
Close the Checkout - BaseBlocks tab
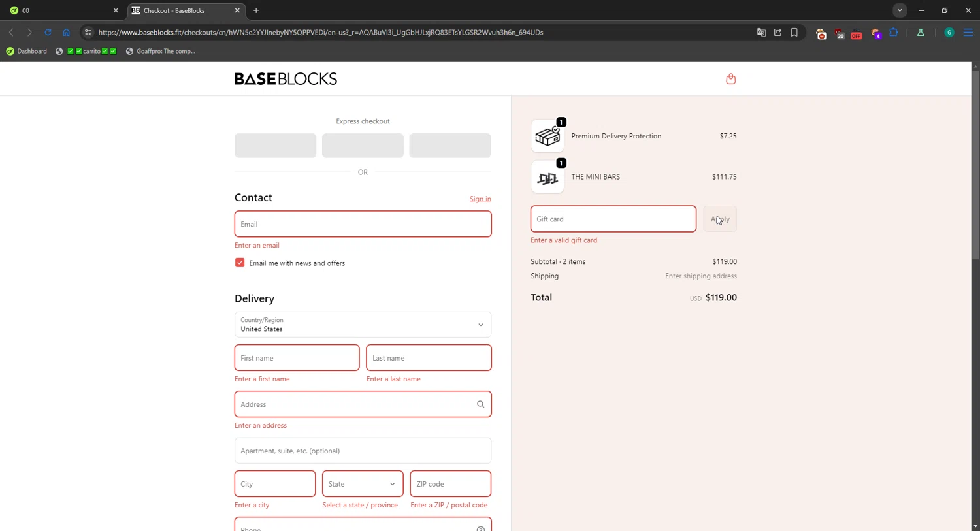[237, 10]
